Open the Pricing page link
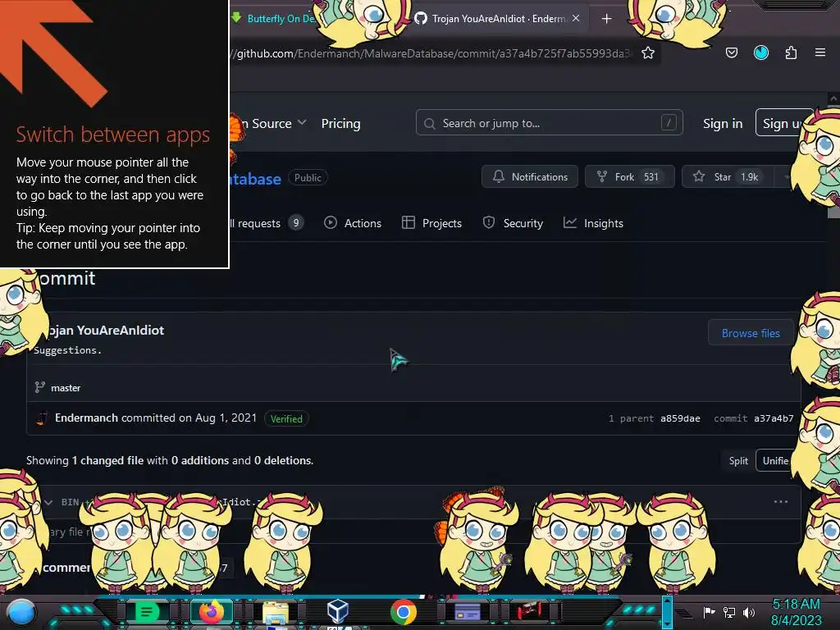840x630 pixels. pos(340,123)
